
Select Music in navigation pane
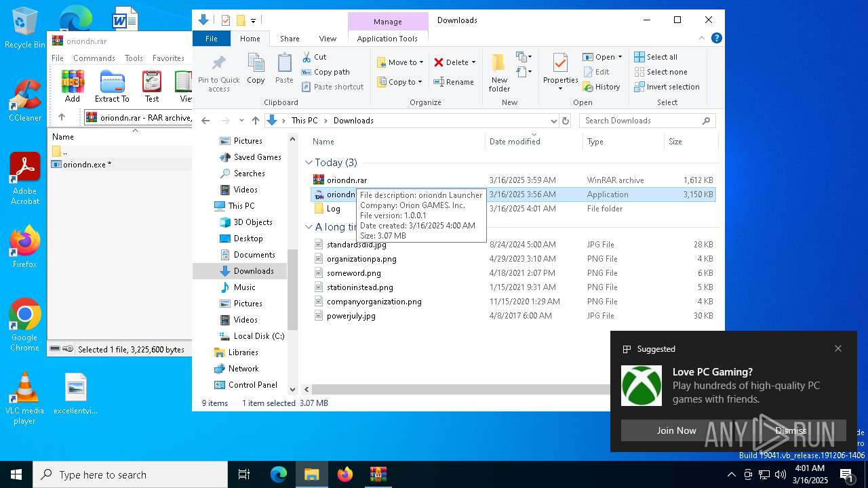pos(244,287)
